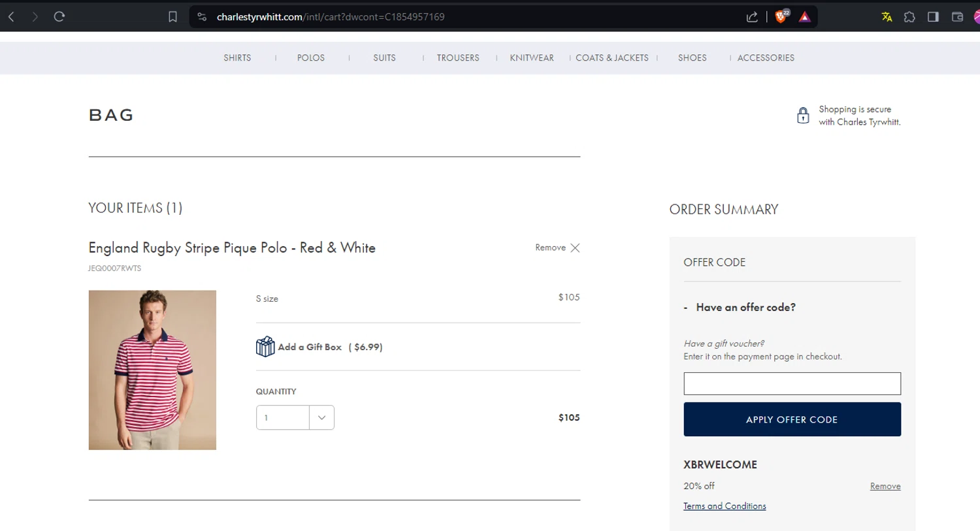The image size is (980, 531).
Task: Open the ACCESSORIES menu
Action: point(766,58)
